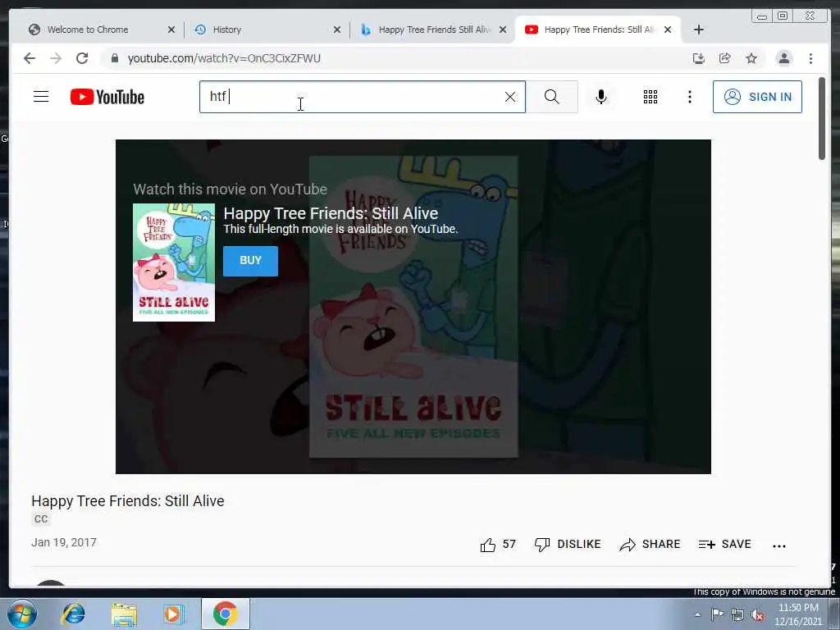This screenshot has width=840, height=630.
Task: Close the History tab
Action: 337,30
